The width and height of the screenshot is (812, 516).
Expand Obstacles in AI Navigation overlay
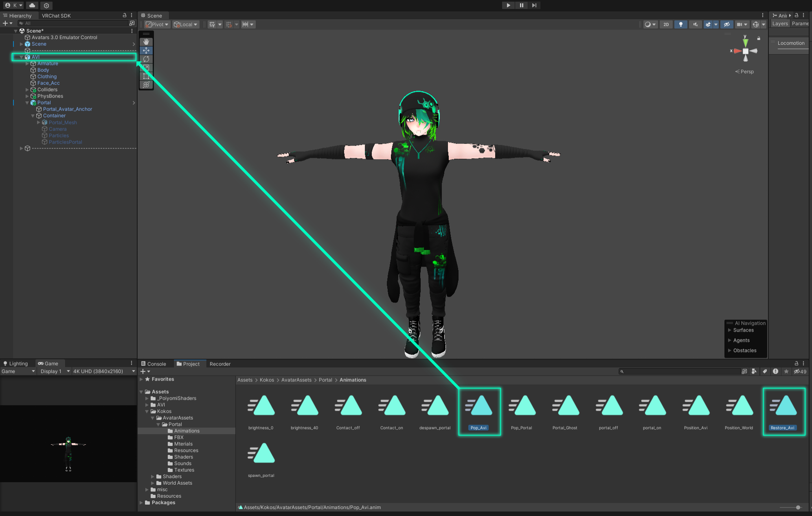(730, 350)
